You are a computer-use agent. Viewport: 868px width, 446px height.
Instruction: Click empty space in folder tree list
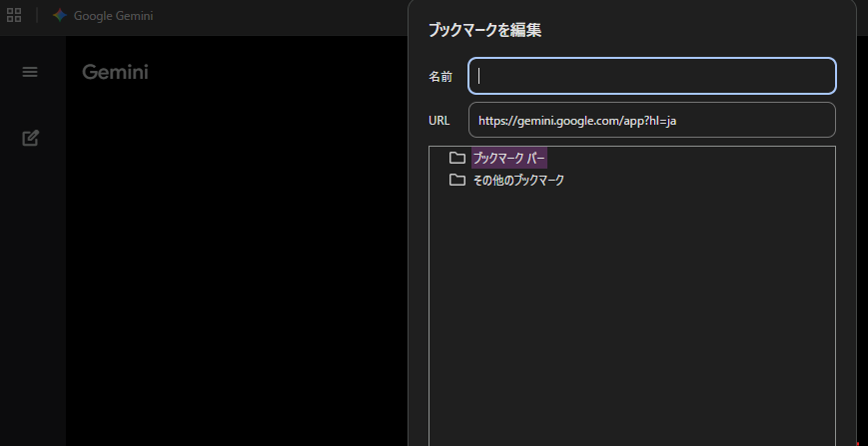(631, 319)
